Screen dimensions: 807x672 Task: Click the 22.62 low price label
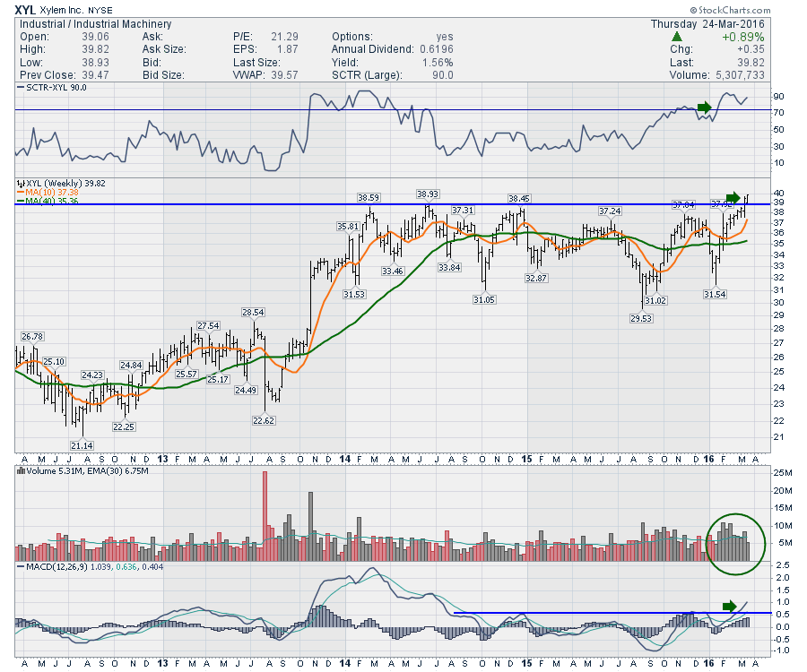[x=264, y=420]
